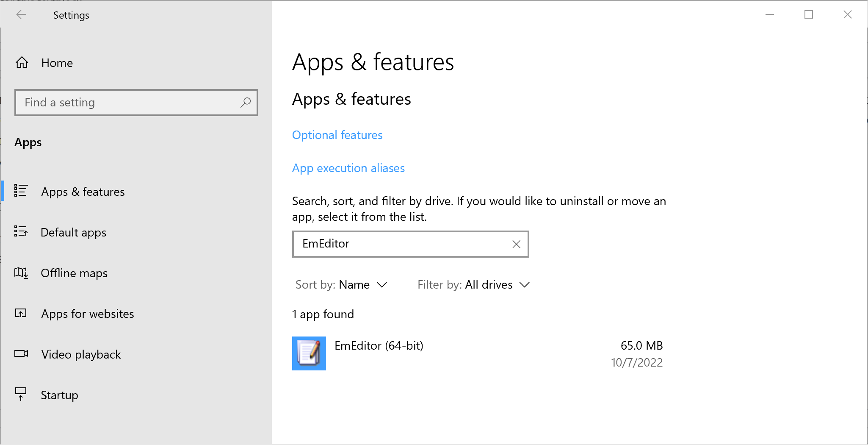Click the Home house icon
The image size is (868, 445).
(22, 63)
